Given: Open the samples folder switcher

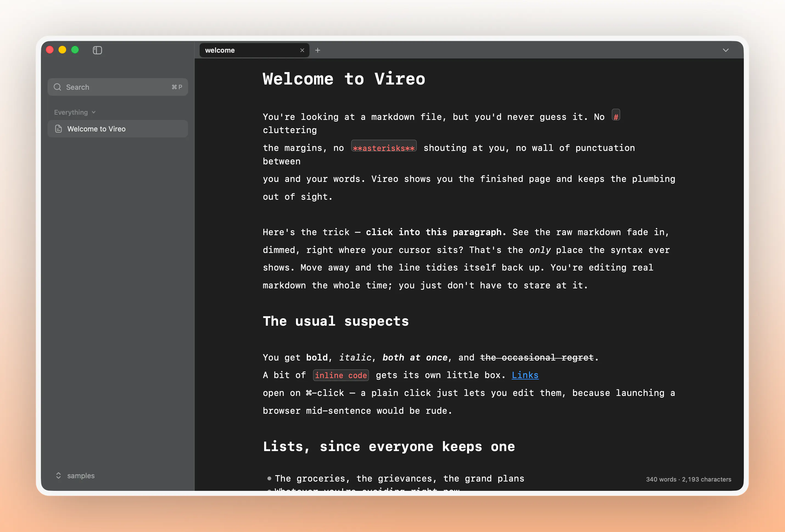Looking at the screenshot, I should coord(75,475).
